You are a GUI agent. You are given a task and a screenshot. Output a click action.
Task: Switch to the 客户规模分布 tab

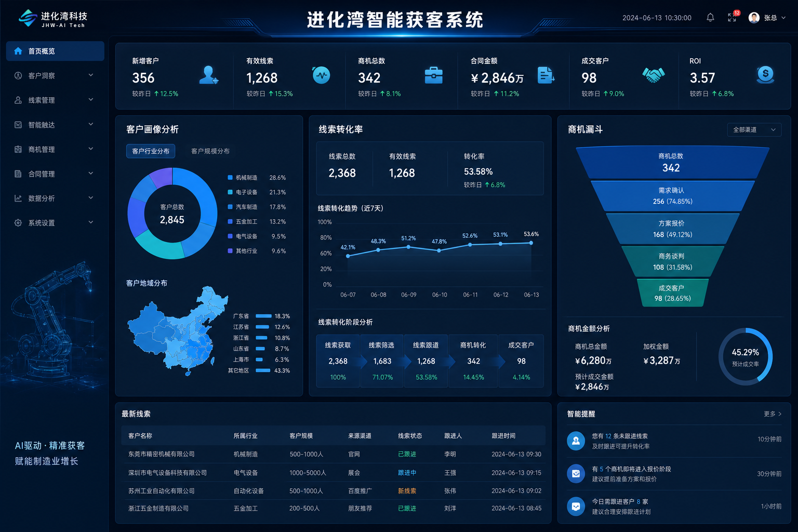(210, 151)
